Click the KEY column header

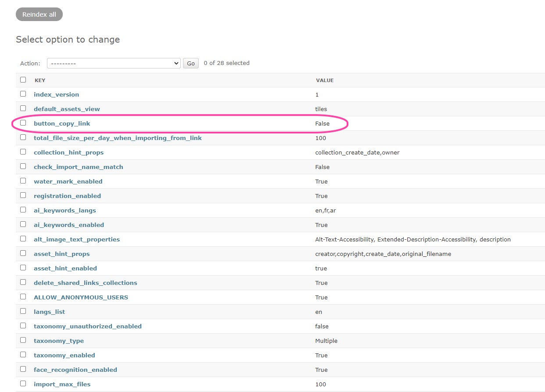pyautogui.click(x=40, y=80)
